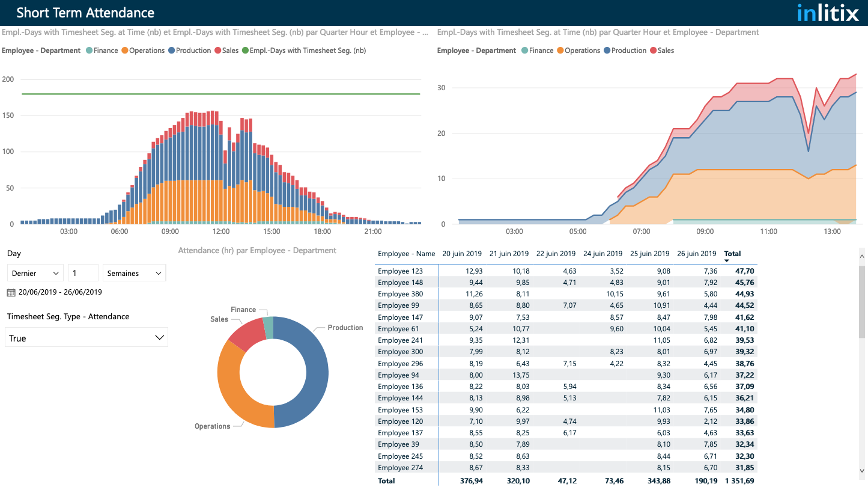The image size is (868, 487).
Task: Select the Employee 241 row
Action: pos(566,340)
